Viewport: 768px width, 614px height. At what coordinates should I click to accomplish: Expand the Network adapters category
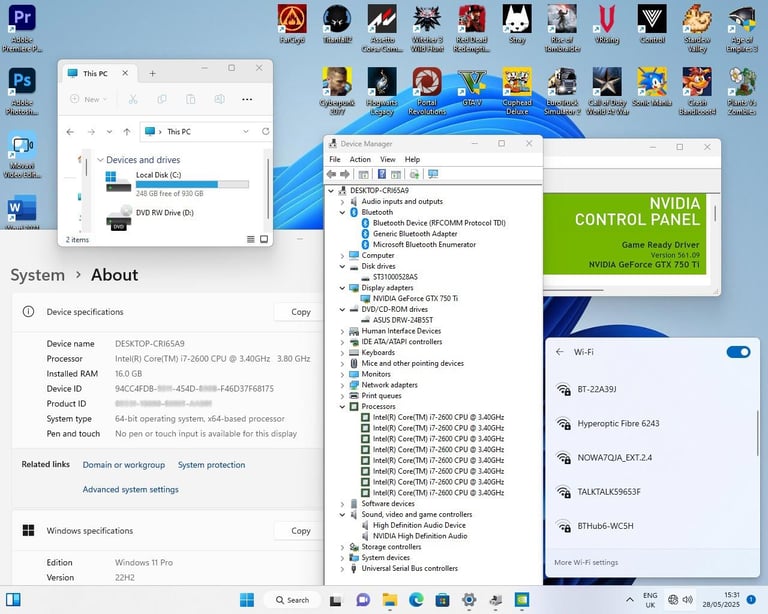343,385
